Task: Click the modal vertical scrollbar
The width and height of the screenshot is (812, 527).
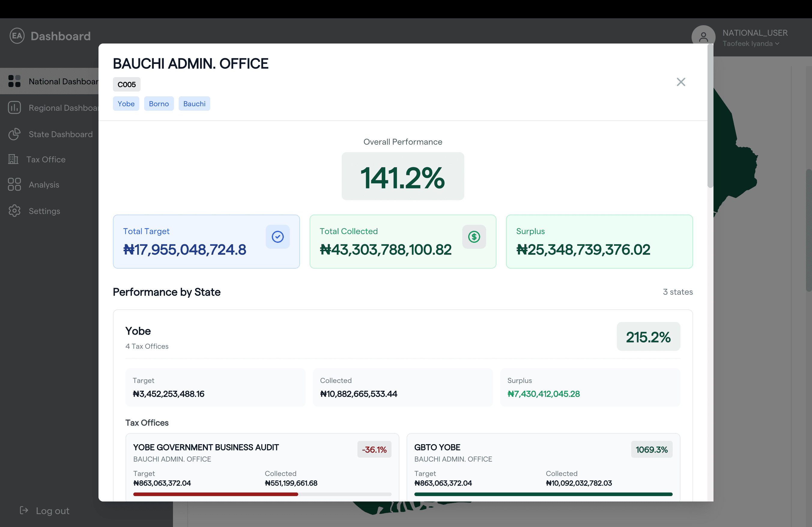Action: (710, 116)
